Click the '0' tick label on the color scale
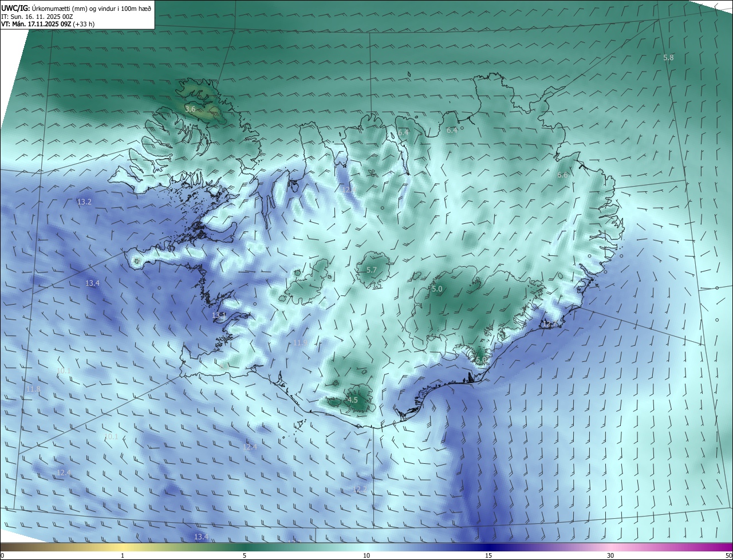This screenshot has width=733, height=560. tap(2, 556)
